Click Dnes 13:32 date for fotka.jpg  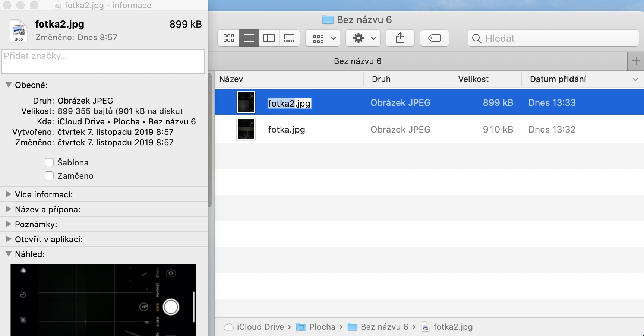(552, 129)
